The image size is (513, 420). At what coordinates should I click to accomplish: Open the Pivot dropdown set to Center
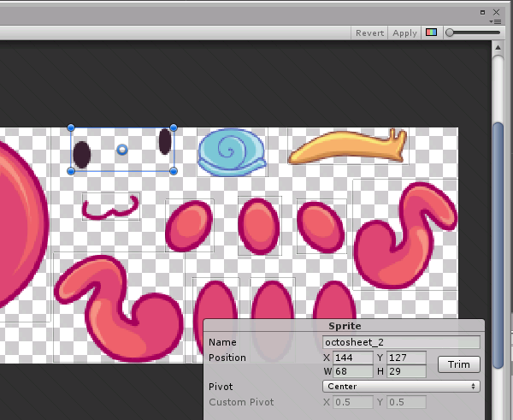[401, 387]
